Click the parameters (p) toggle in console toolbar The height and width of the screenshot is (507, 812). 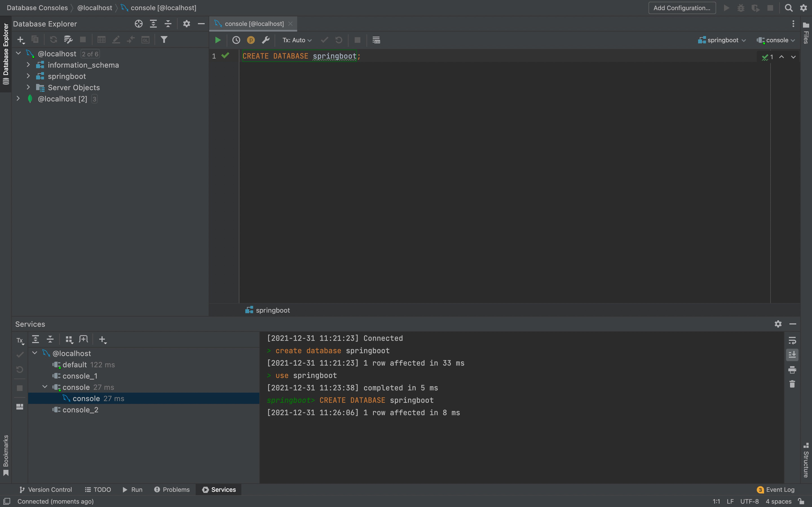coord(251,40)
